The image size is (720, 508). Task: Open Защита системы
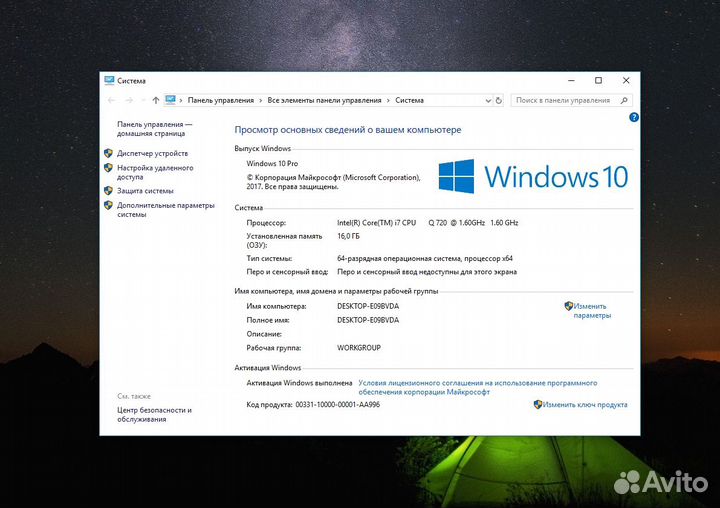[x=145, y=191]
